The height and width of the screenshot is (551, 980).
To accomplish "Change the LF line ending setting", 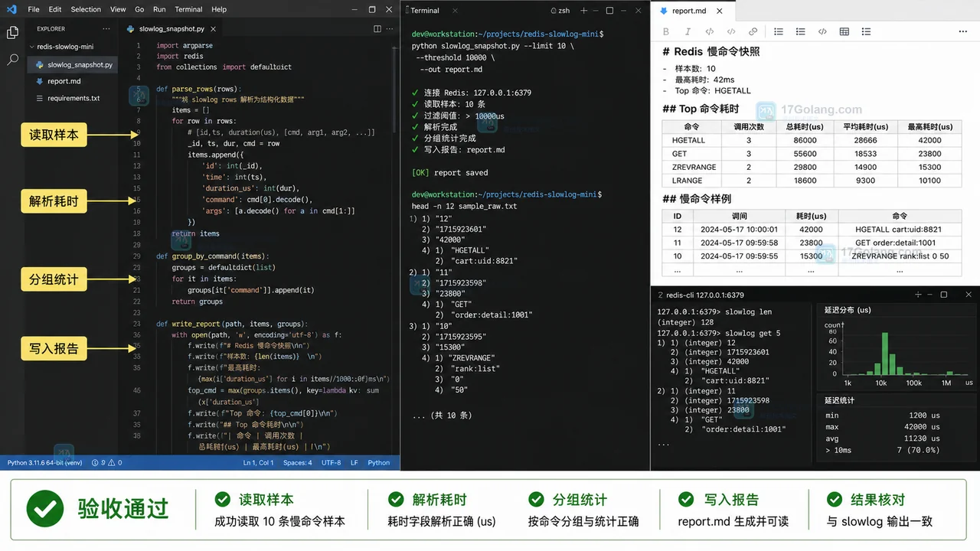I will coord(354,462).
